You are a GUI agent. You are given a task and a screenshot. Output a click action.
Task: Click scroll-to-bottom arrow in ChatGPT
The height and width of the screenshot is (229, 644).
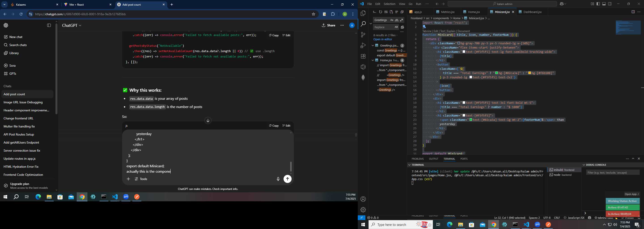coord(208,121)
